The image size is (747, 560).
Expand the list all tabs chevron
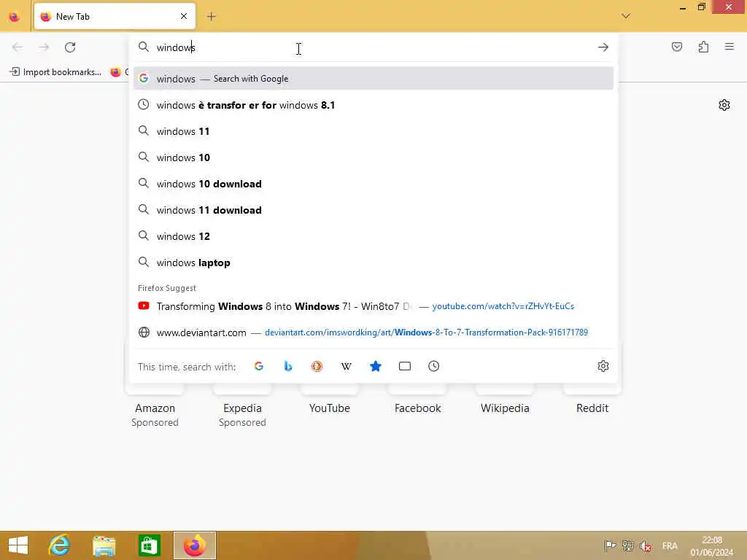pos(626,16)
